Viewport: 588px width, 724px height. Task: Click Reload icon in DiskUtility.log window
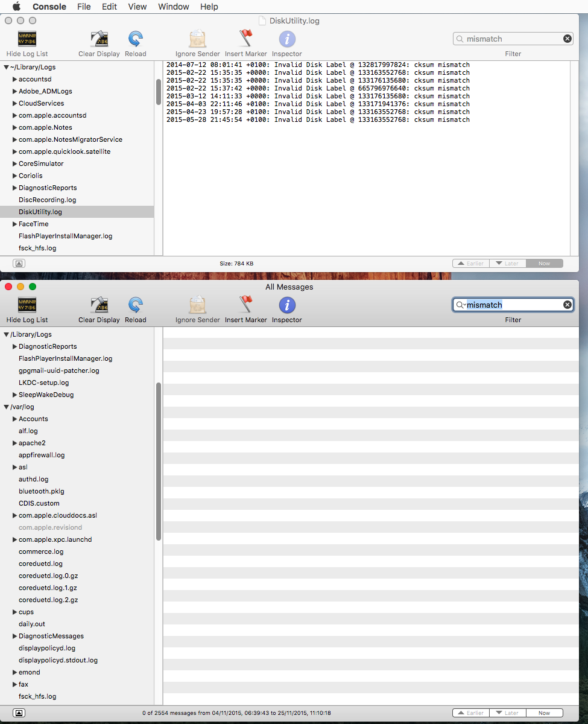[136, 39]
